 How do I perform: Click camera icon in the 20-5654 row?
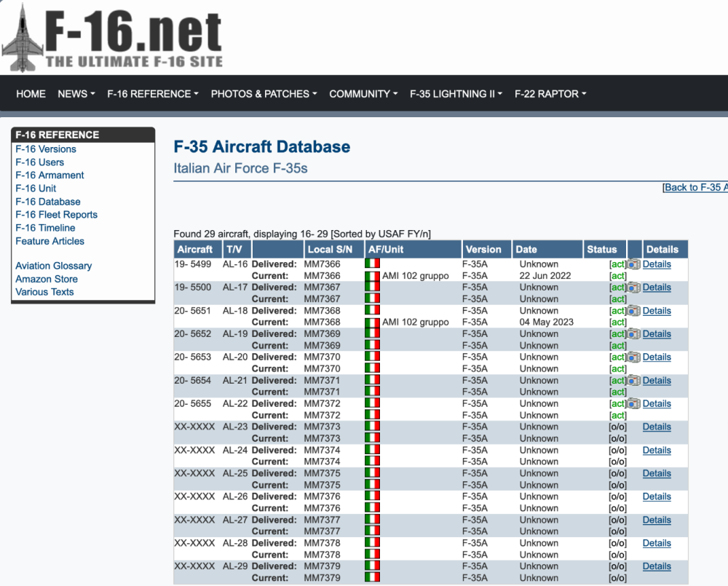[x=633, y=381]
